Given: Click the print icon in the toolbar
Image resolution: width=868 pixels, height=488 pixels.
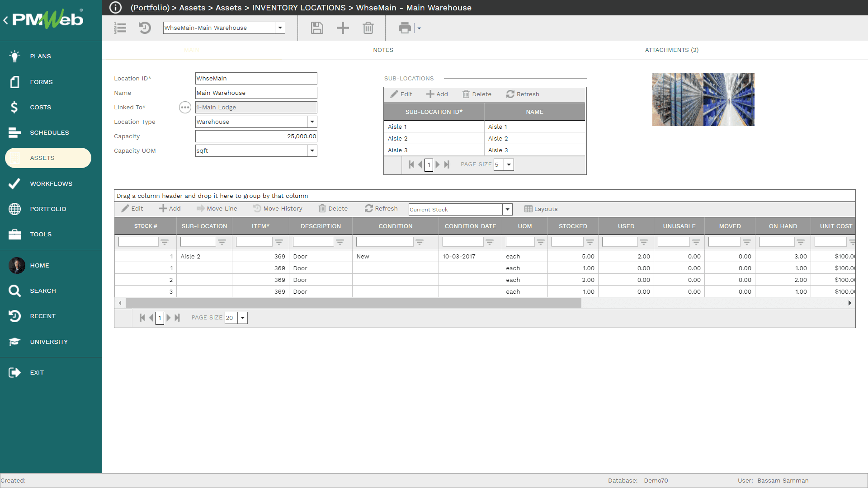Looking at the screenshot, I should [405, 28].
